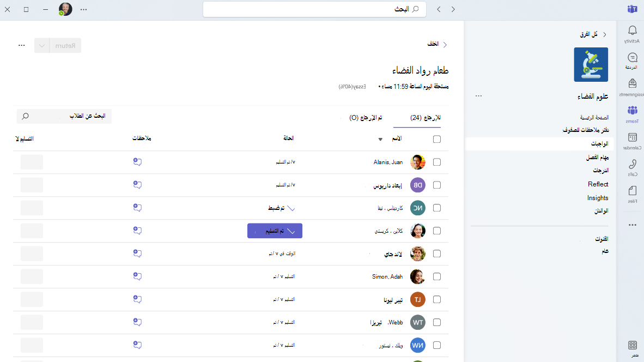Select the checkbox for تيبر ليونا
The height and width of the screenshot is (362, 644).
pos(437,299)
